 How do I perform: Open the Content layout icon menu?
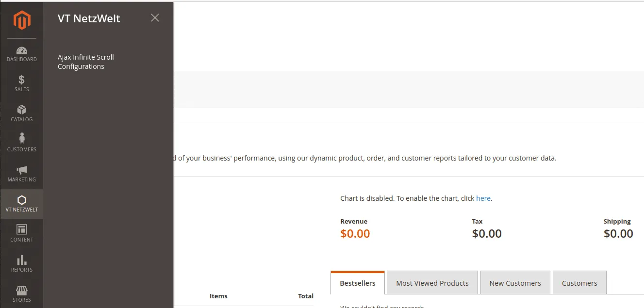click(x=22, y=234)
